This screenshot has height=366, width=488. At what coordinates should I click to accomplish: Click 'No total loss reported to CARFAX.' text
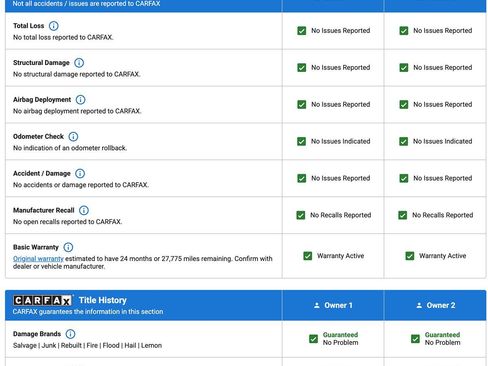(x=63, y=37)
